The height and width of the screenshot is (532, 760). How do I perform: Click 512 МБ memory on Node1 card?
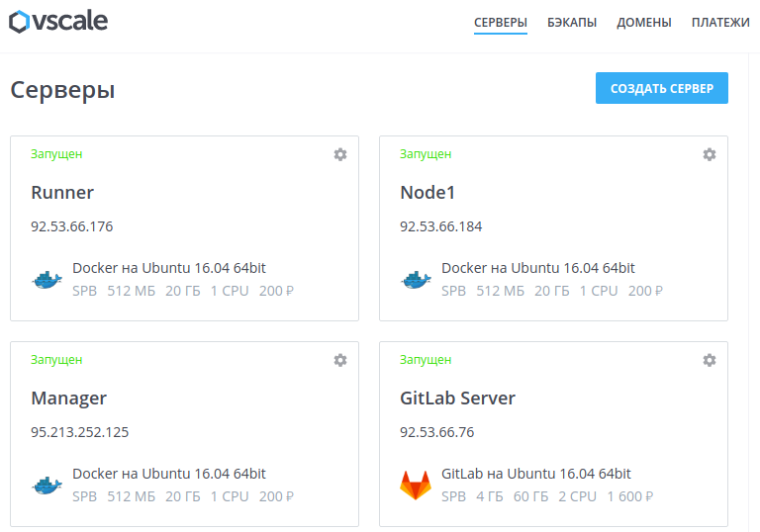tap(500, 291)
